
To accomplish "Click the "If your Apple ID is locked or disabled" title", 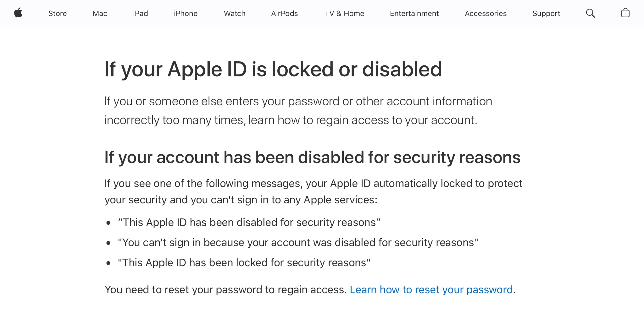I will point(273,69).
